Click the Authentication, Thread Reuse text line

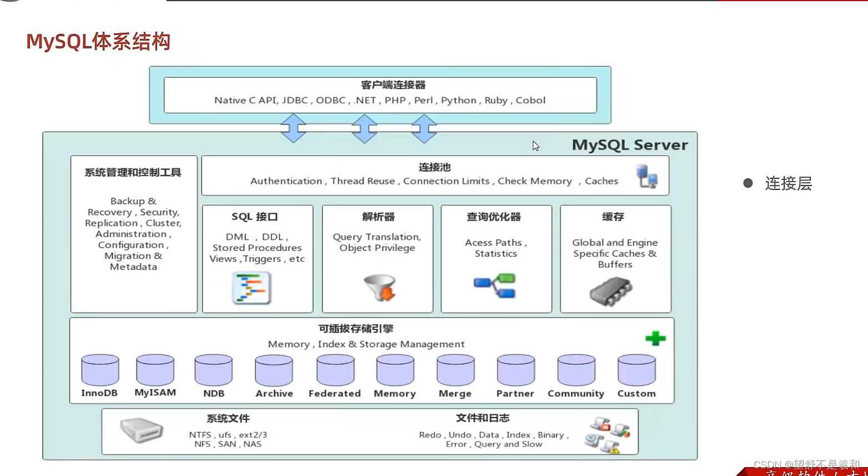(434, 181)
